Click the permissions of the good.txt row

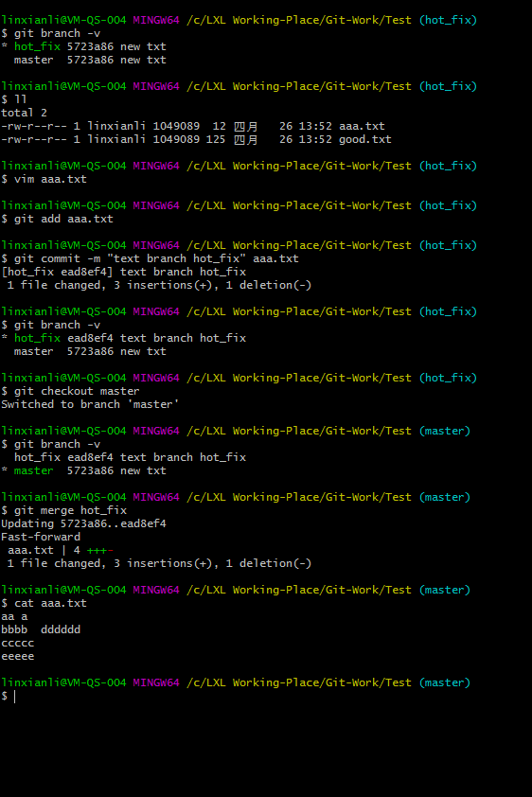33,139
